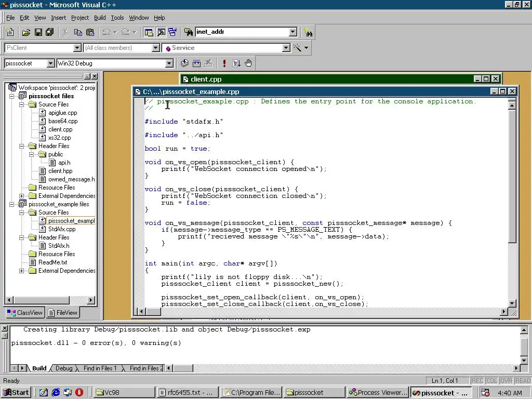Image resolution: width=532 pixels, height=399 pixels.
Task: Switch to the Debug output tab
Action: click(x=64, y=368)
